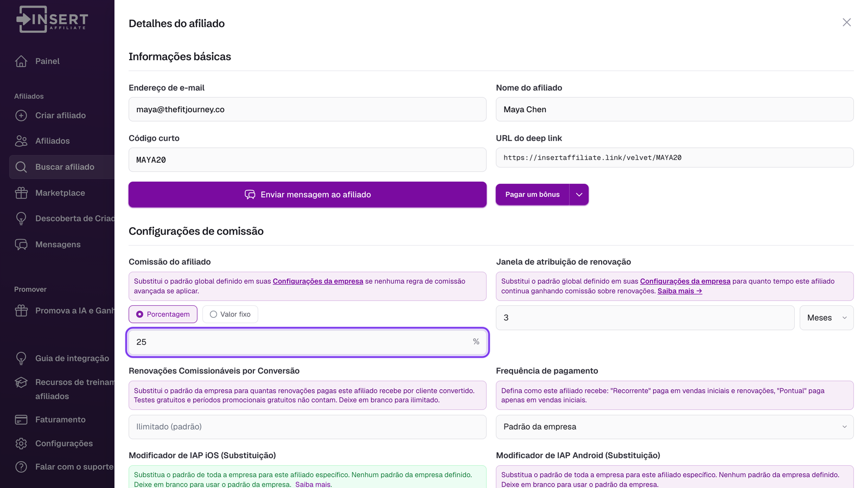The width and height of the screenshot is (868, 488).
Task: Click the percent sign in commission field
Action: (x=476, y=342)
